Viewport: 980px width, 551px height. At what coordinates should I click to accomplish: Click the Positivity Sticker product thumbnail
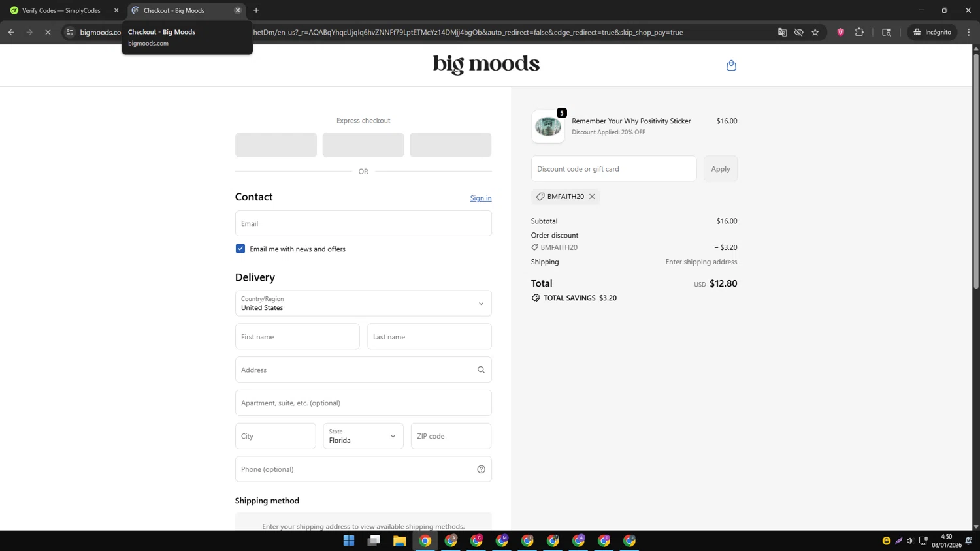[547, 127]
